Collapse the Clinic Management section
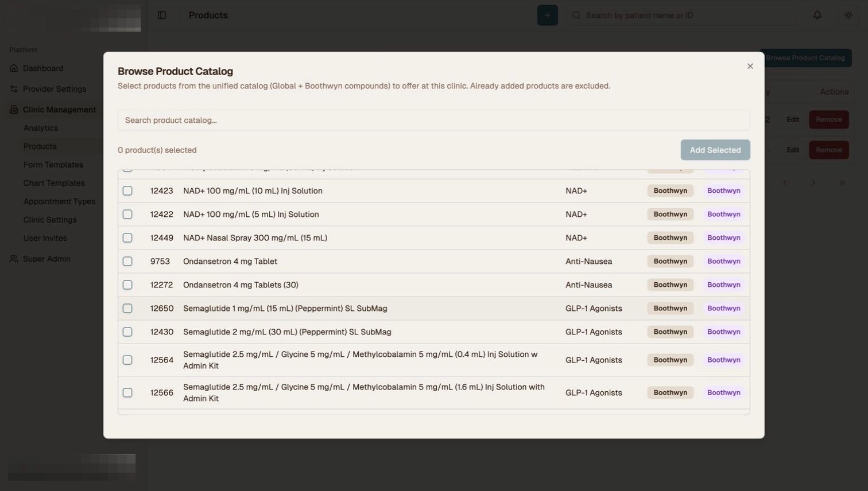The height and width of the screenshot is (491, 868). coord(59,110)
